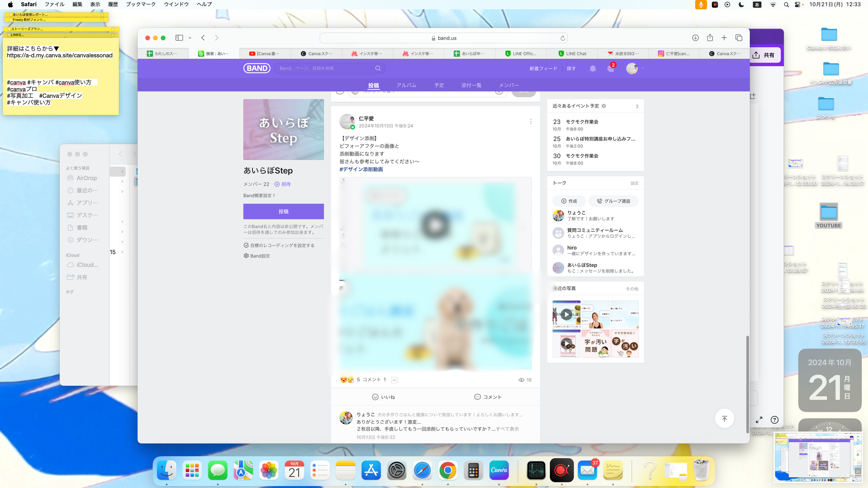Open Chrome from the Dock
The width and height of the screenshot is (868, 488).
click(x=448, y=470)
